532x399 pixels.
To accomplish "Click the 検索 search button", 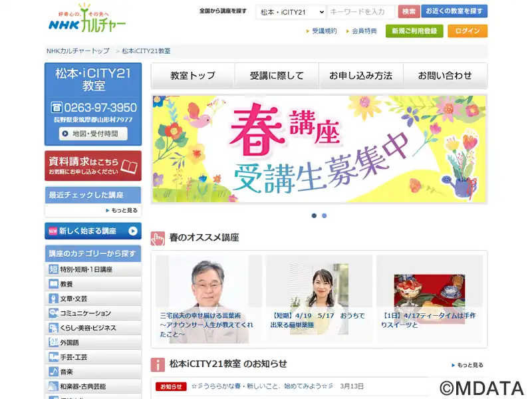I will [409, 11].
